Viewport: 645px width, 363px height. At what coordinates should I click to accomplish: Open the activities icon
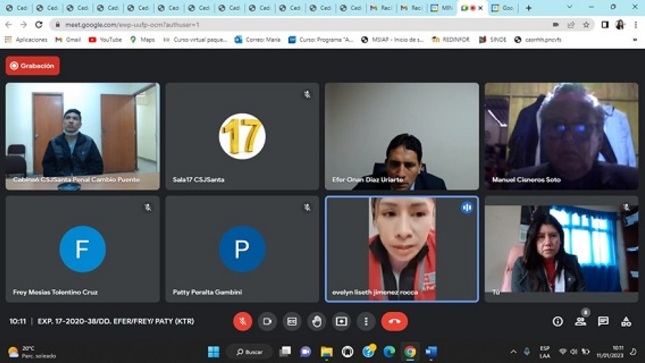tap(626, 321)
